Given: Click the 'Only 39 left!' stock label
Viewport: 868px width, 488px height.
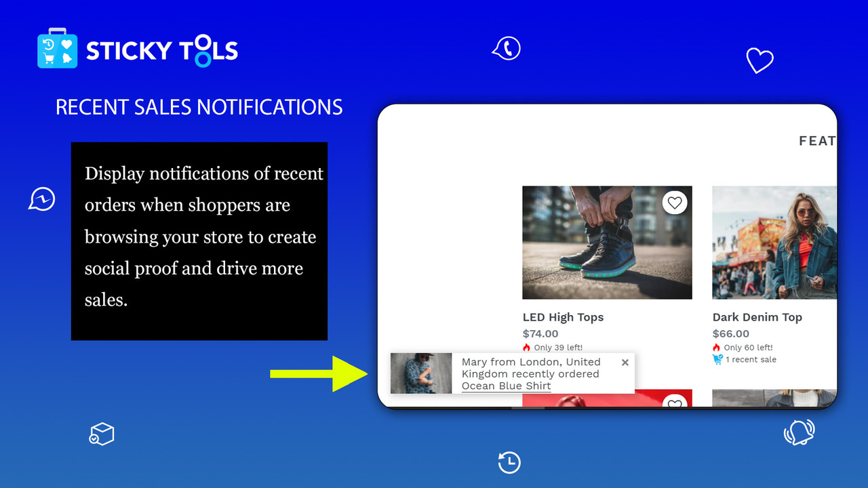Looking at the screenshot, I should coord(558,348).
